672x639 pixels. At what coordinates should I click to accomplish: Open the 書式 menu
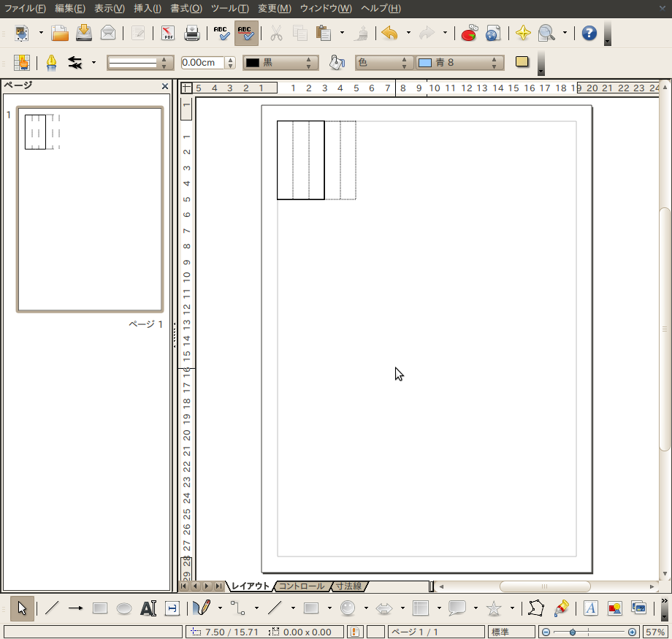coord(186,8)
